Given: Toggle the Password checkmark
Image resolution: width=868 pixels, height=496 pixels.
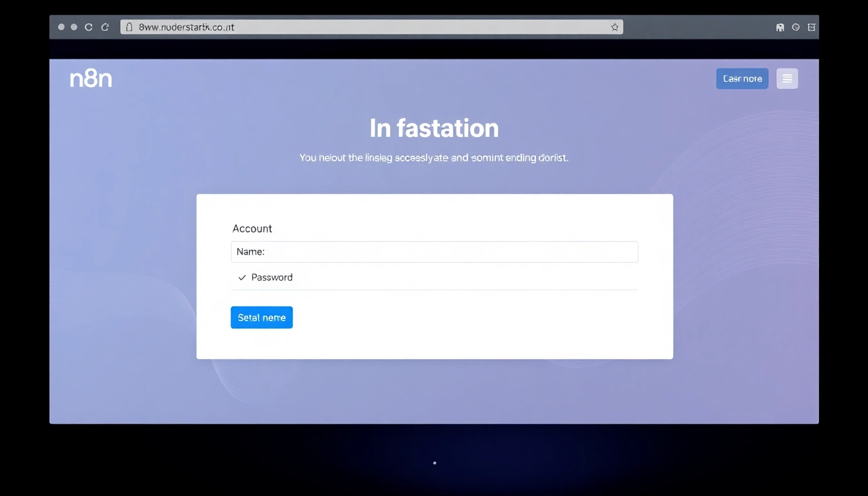Looking at the screenshot, I should (242, 278).
